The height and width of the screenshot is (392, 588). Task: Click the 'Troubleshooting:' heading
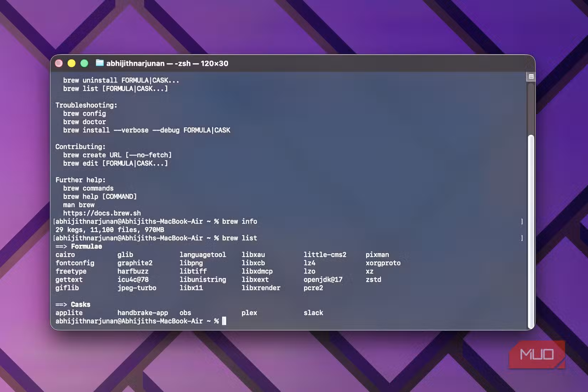(x=86, y=105)
